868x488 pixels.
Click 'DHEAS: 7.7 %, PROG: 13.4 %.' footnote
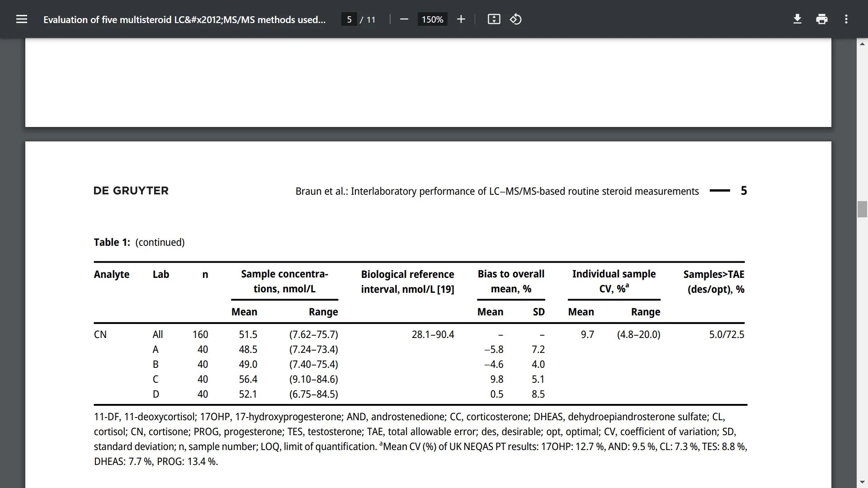click(x=156, y=461)
